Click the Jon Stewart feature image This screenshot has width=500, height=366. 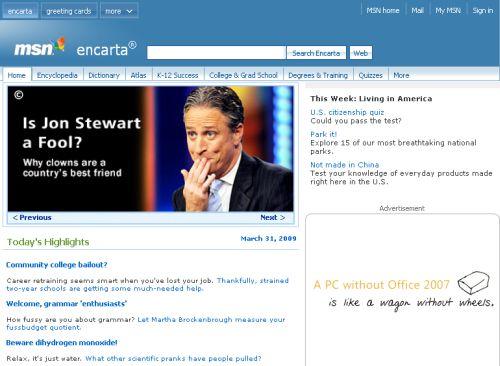point(151,149)
